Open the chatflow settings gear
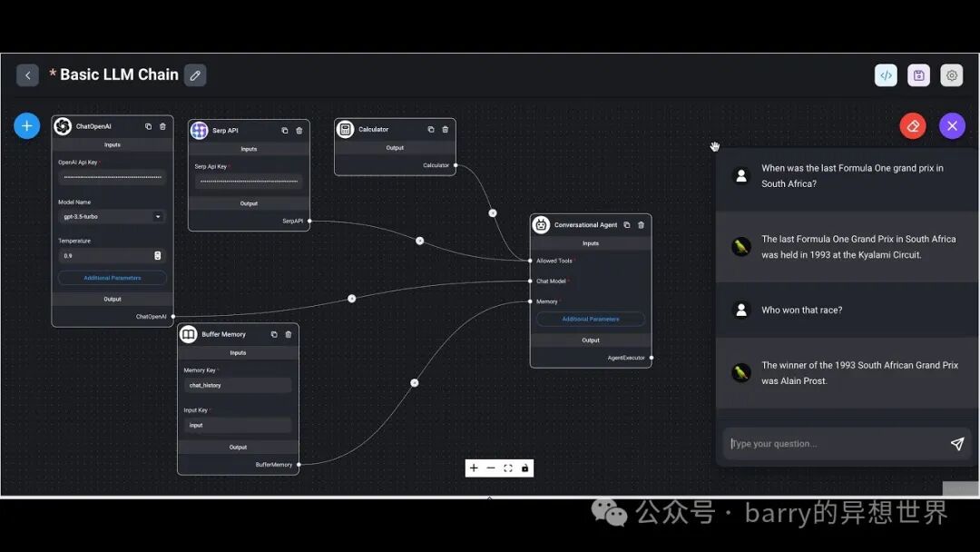The image size is (980, 552). [x=952, y=75]
